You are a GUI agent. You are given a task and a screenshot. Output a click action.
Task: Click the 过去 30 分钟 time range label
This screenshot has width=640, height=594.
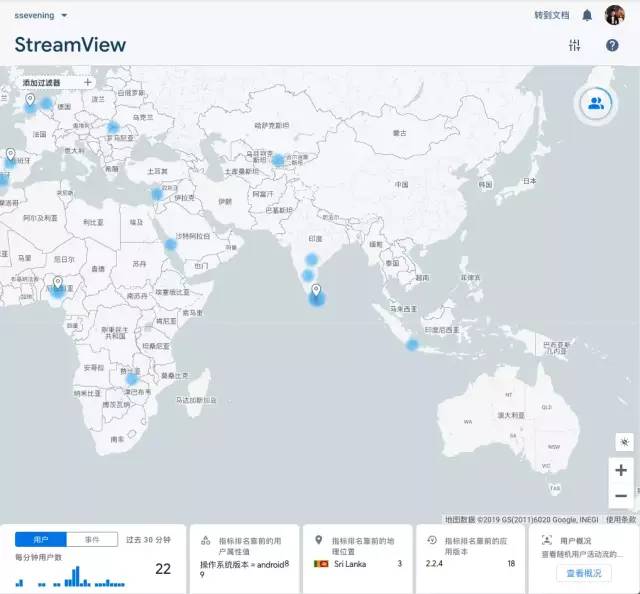coord(148,540)
